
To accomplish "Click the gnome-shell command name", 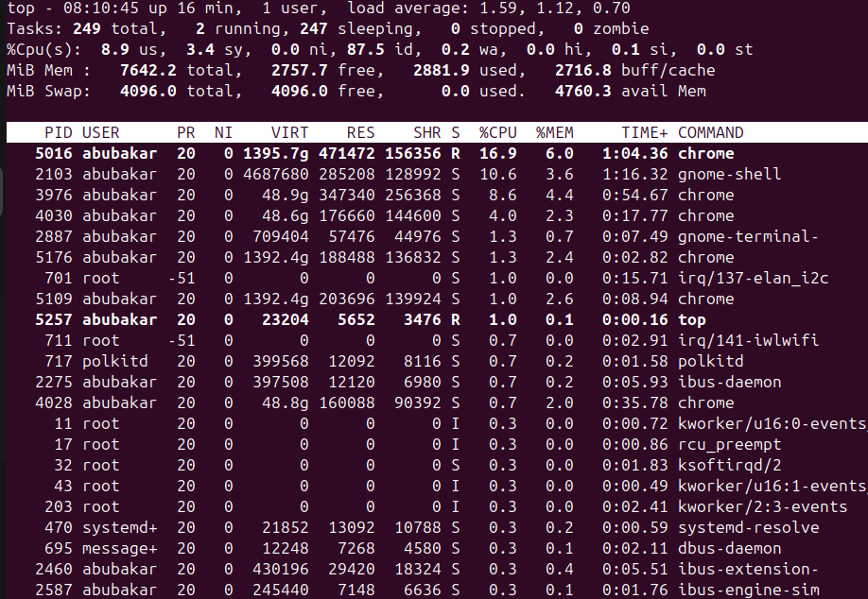I will pos(730,174).
